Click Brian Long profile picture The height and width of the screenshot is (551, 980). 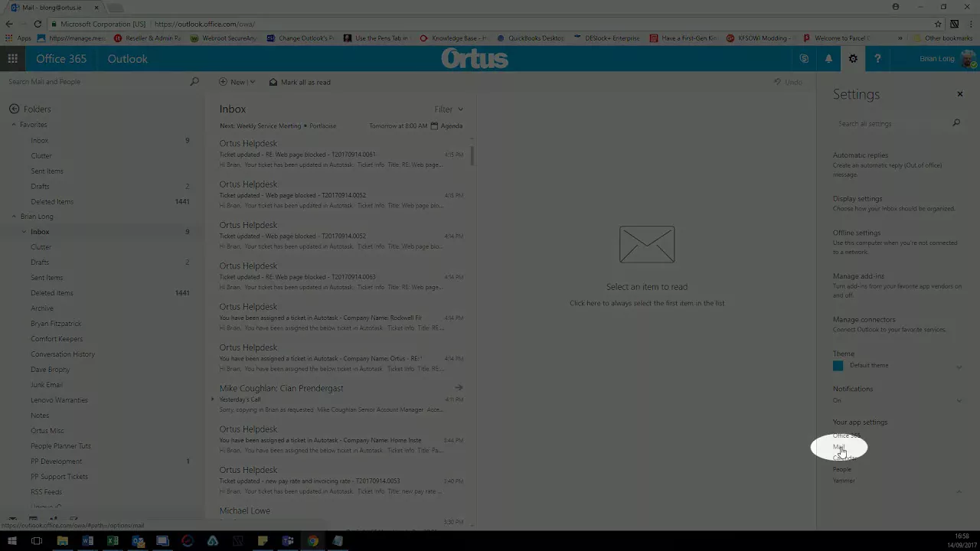[969, 59]
